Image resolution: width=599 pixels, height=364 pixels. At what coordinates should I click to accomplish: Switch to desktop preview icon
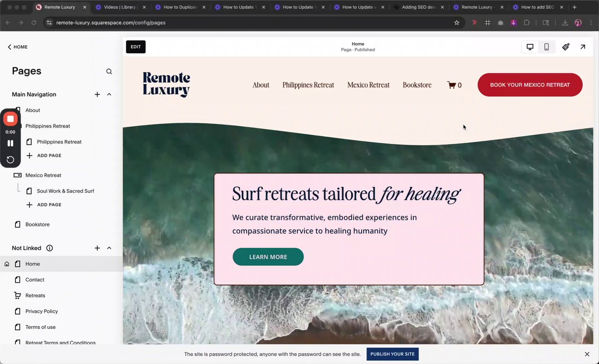[x=530, y=47]
